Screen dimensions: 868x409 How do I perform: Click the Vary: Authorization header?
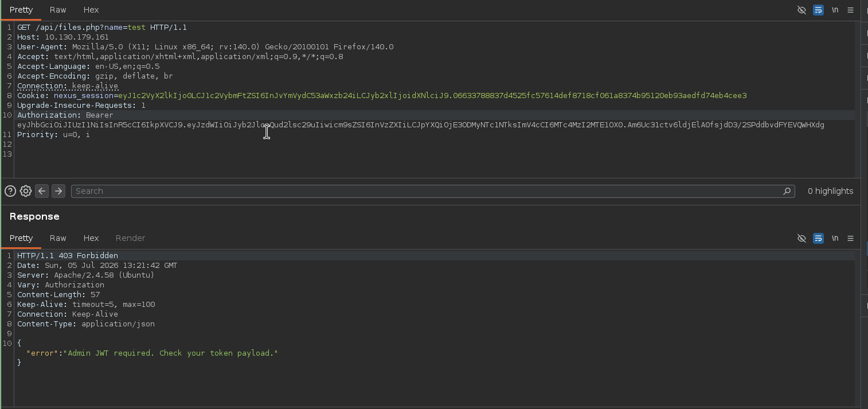[x=61, y=285]
